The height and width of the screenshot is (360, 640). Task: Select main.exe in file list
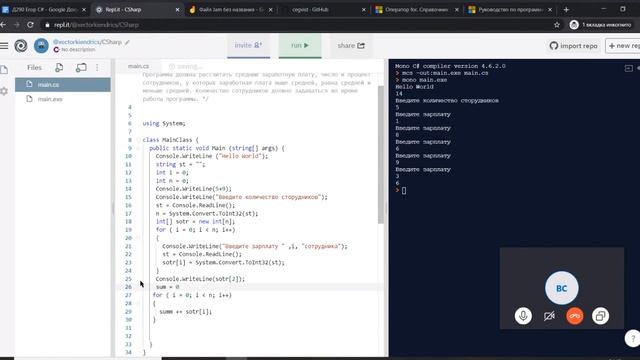[63, 99]
